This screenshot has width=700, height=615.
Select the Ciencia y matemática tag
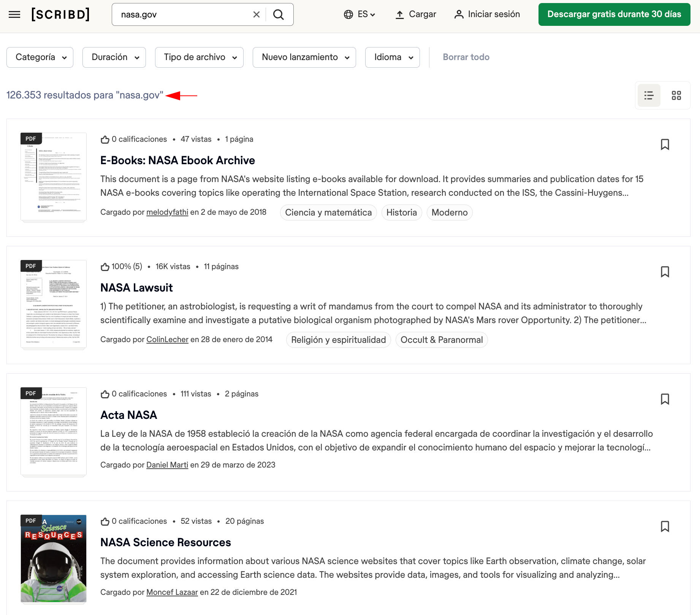[328, 212]
